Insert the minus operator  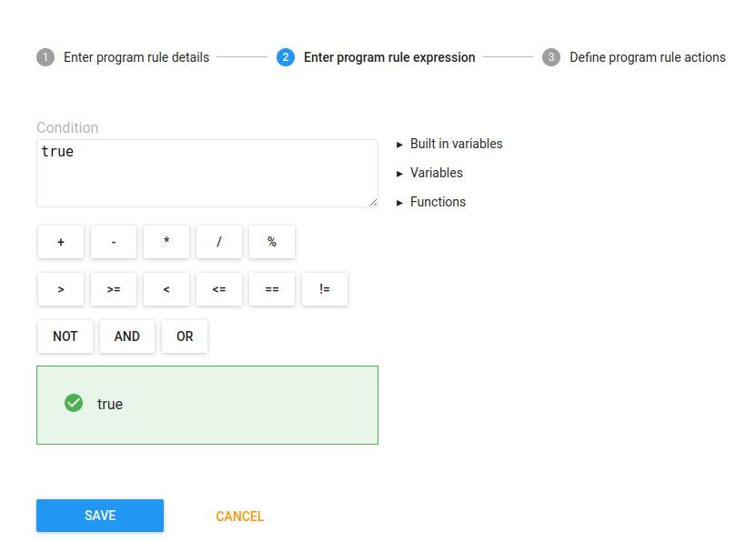[114, 242]
